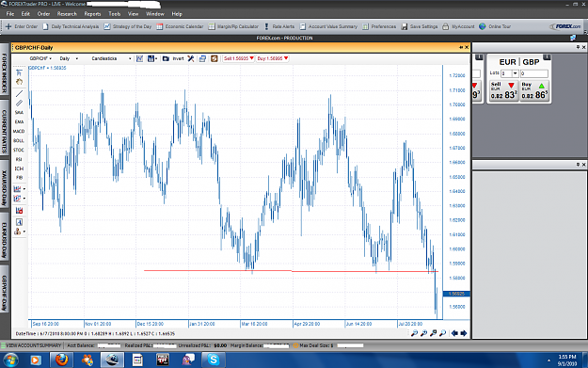Click the red chart icon above text tool
Screen dimensions: 588x368
click(19, 211)
